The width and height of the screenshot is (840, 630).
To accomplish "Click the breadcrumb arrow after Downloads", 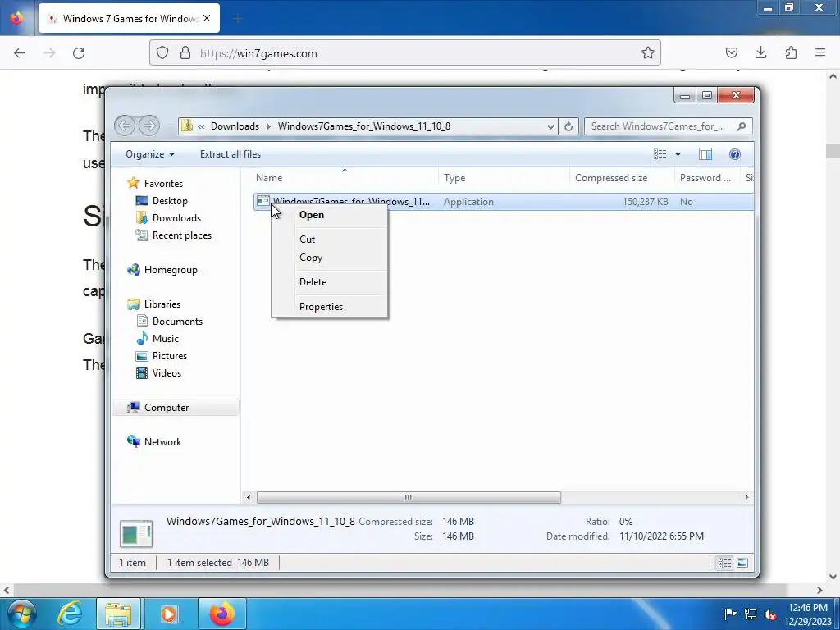I will (x=269, y=126).
